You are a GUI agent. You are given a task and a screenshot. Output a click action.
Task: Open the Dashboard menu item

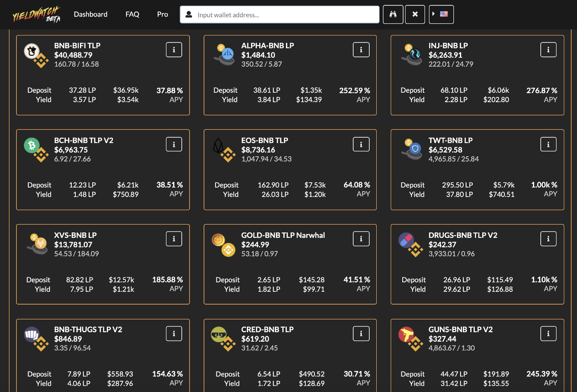[90, 14]
